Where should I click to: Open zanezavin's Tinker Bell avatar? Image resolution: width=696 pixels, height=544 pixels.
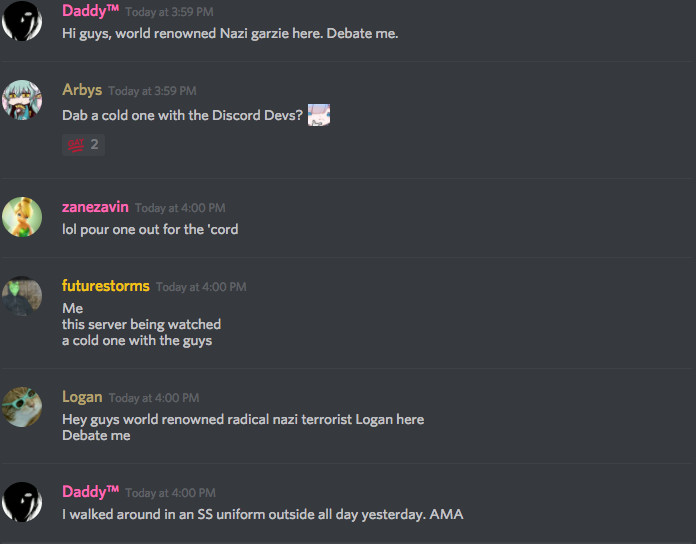(22, 217)
